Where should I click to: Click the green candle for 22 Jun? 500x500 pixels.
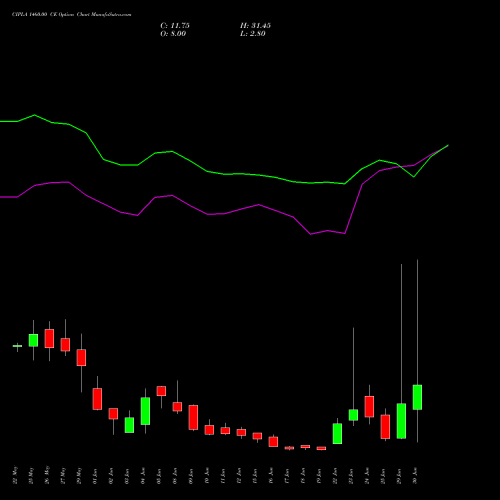[337, 434]
